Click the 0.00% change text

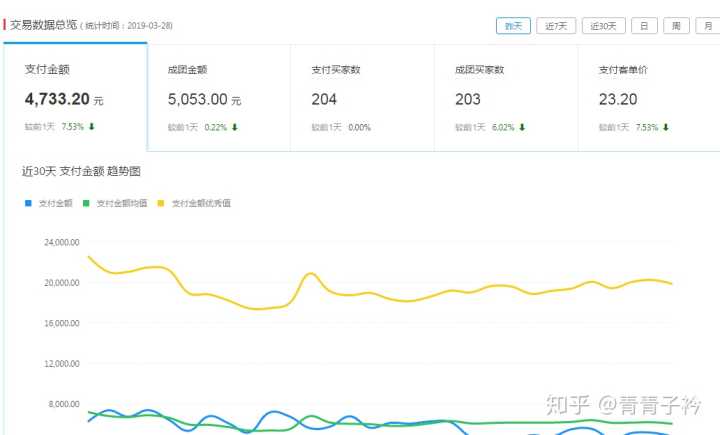pos(359,127)
